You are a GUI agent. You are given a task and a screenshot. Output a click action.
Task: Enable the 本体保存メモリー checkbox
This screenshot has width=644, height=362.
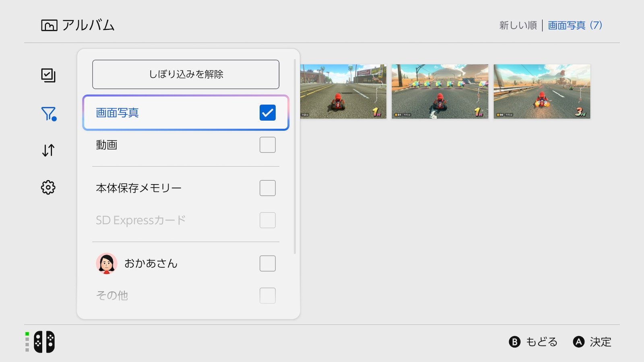pyautogui.click(x=268, y=188)
